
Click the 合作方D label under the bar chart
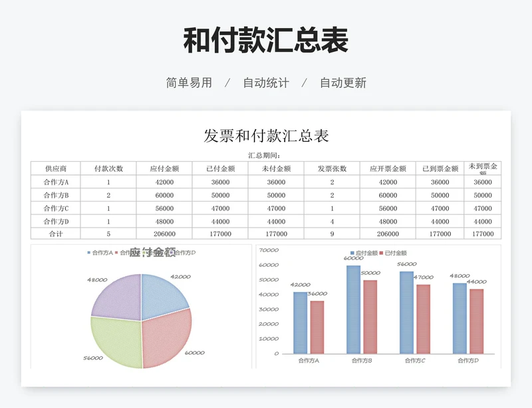[468, 361]
